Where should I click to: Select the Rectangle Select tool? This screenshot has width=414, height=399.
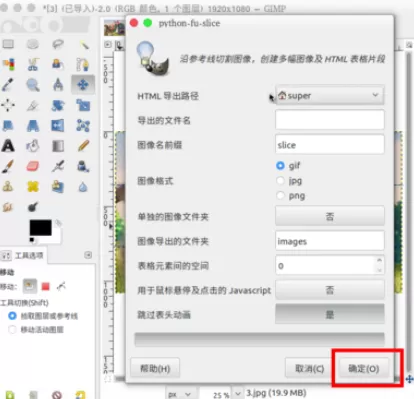tap(8, 44)
